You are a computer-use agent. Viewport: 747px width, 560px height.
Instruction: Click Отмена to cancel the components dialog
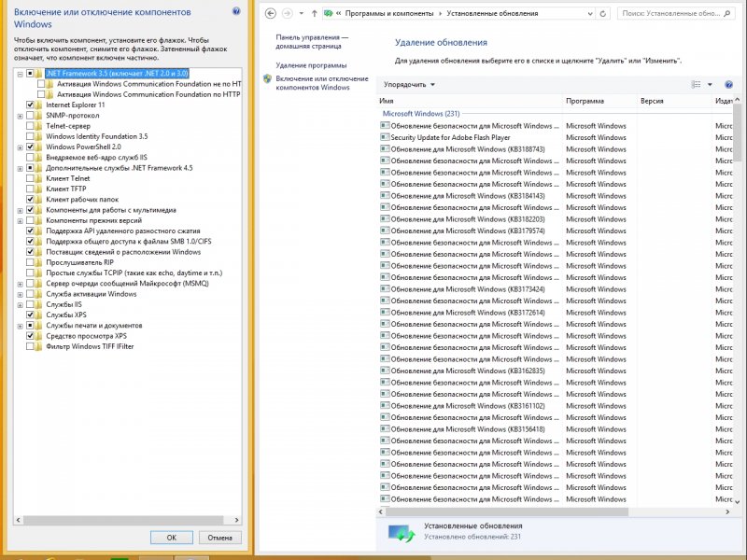pos(219,538)
